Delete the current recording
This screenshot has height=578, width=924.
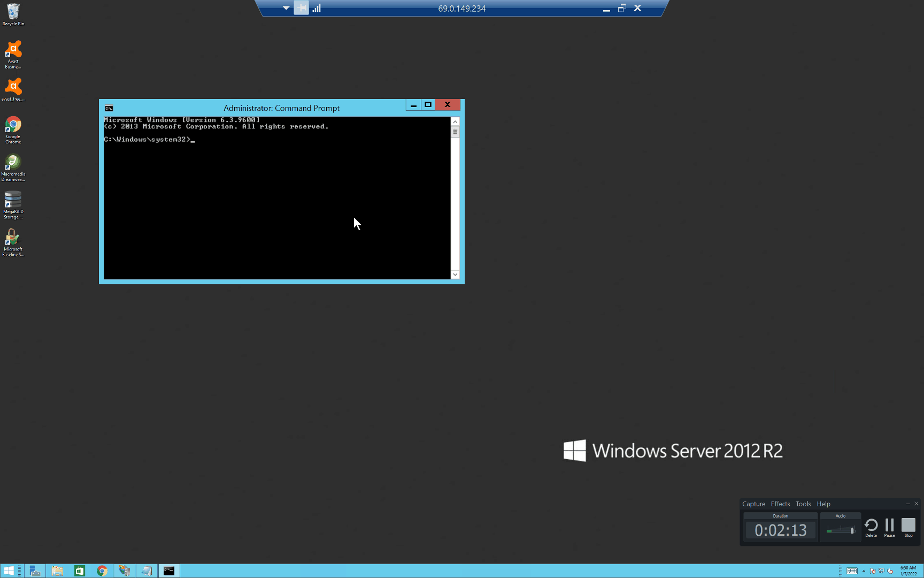pyautogui.click(x=871, y=528)
